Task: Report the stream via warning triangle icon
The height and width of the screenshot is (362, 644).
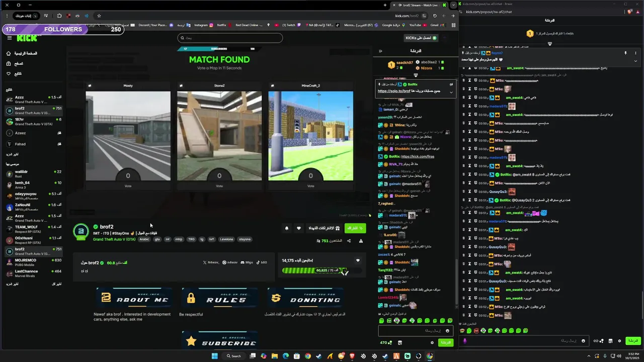Action: click(361, 241)
